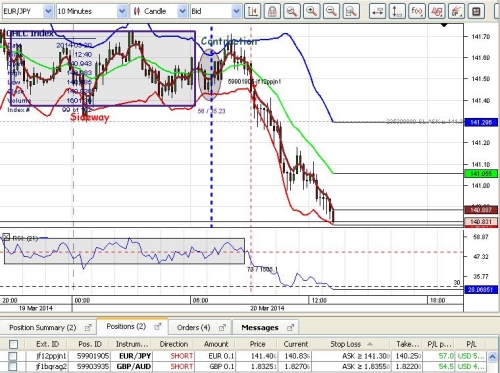The width and height of the screenshot is (500, 373).
Task: Switch to the Position Summary (2) tab
Action: (49, 328)
